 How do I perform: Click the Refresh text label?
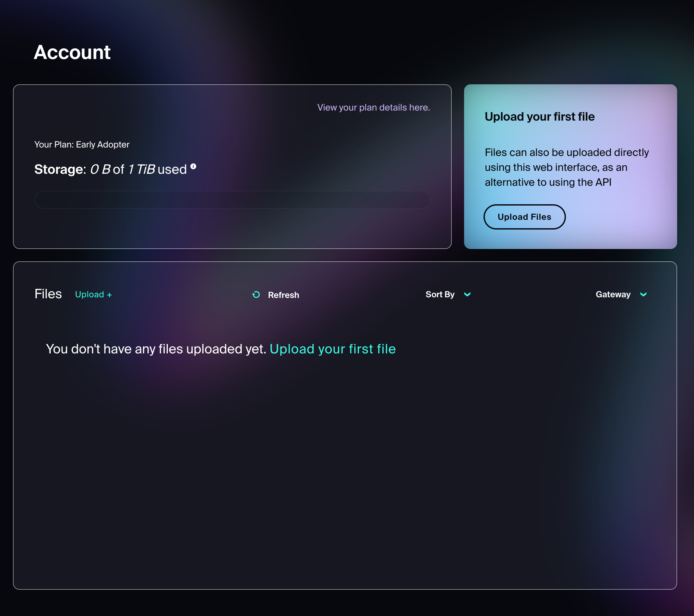point(283,295)
